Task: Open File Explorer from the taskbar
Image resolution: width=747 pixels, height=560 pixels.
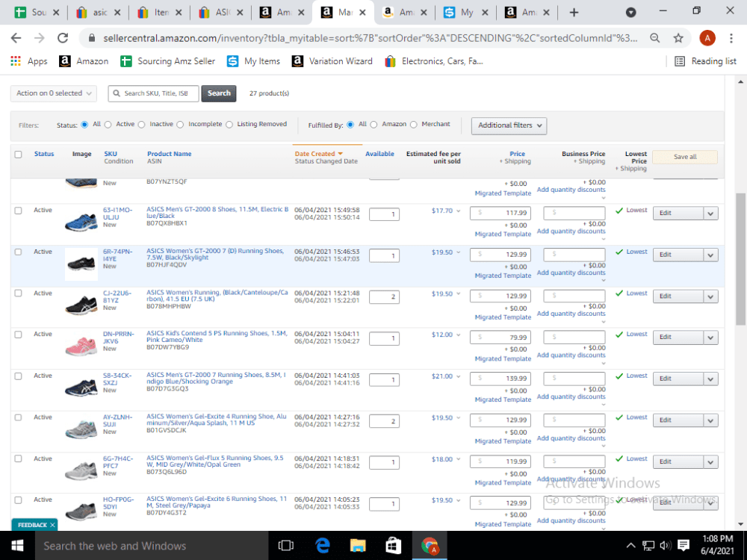Action: pos(357,546)
